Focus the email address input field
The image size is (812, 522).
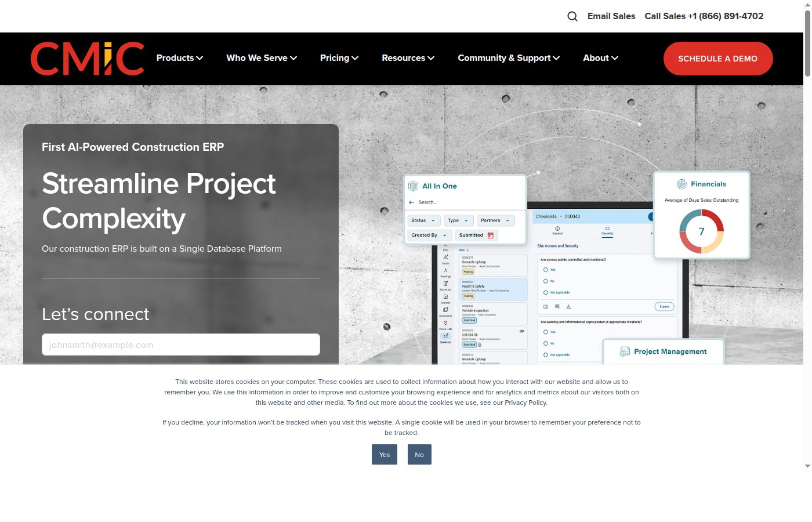click(x=181, y=345)
